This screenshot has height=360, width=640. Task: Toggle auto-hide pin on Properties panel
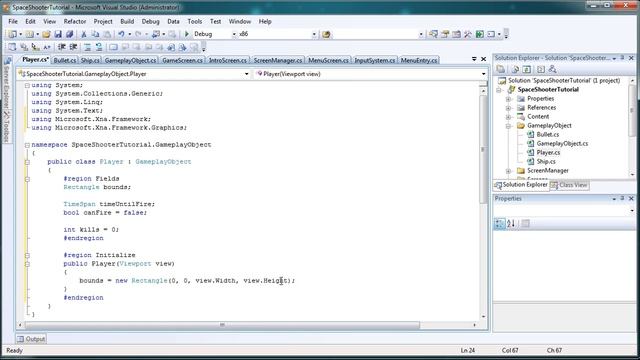[622, 198]
